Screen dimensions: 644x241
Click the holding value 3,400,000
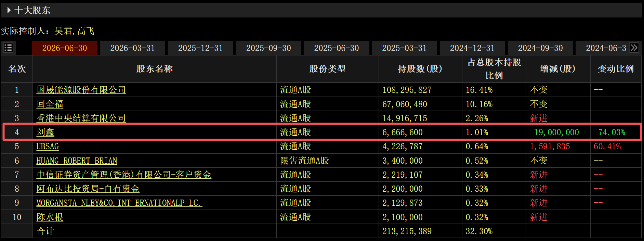[403, 161]
